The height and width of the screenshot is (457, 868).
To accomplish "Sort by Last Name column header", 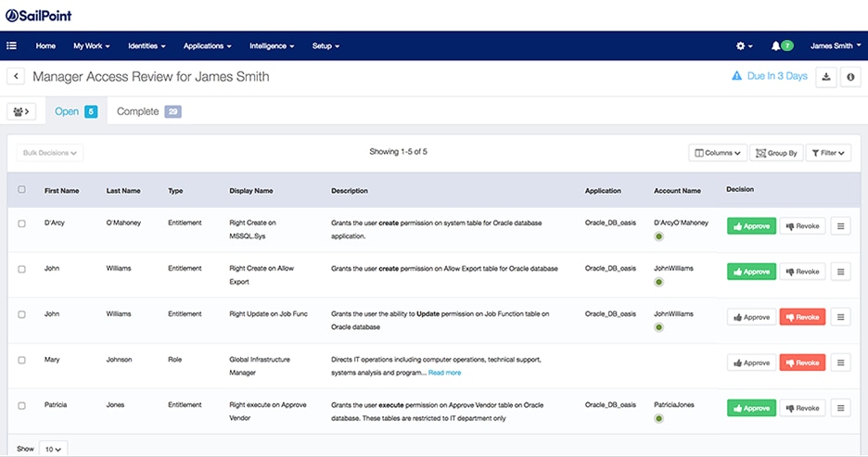I will click(123, 191).
